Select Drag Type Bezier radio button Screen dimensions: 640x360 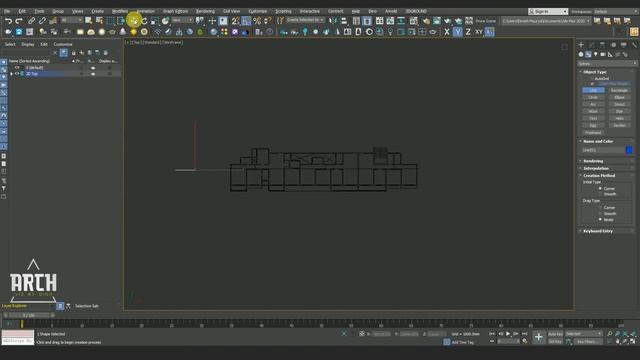point(600,220)
